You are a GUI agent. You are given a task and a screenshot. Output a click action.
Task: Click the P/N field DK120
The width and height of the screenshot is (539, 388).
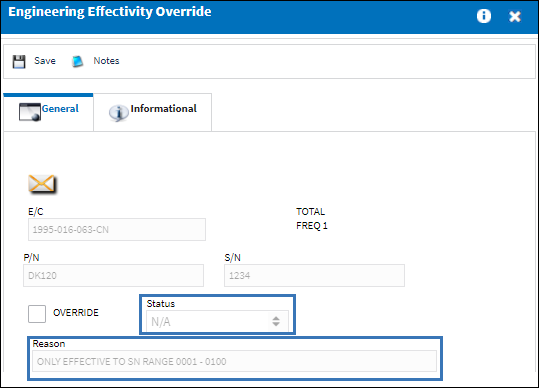pos(113,275)
